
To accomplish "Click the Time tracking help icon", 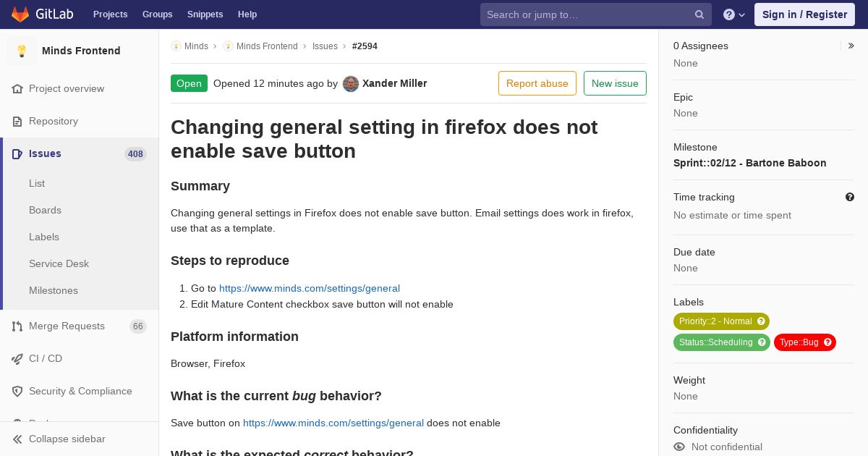I will pos(850,197).
